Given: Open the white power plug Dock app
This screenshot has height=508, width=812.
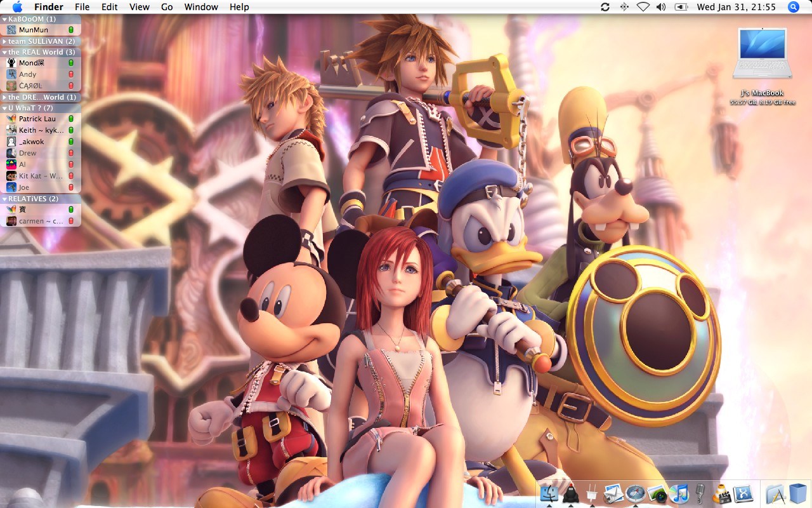Looking at the screenshot, I should [x=592, y=493].
